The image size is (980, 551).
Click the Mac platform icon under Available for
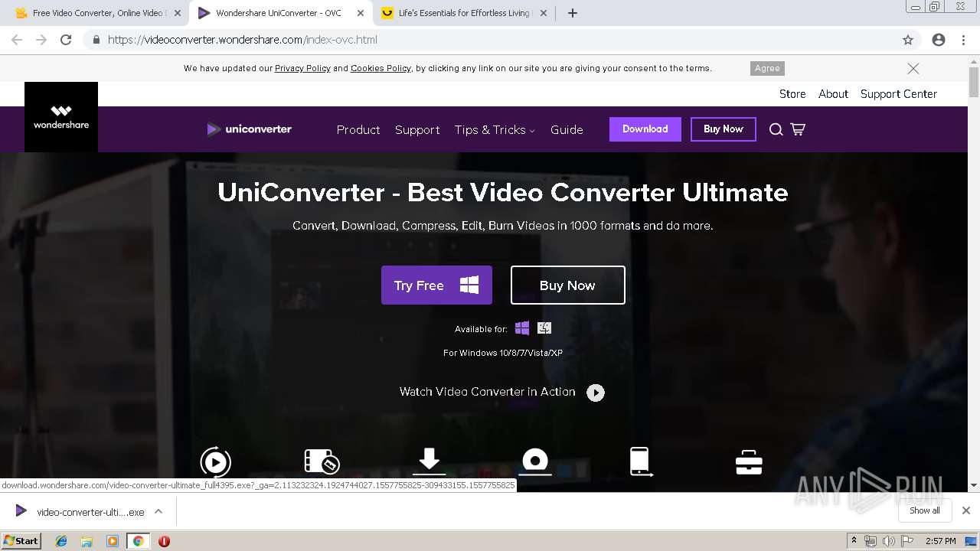click(x=544, y=328)
